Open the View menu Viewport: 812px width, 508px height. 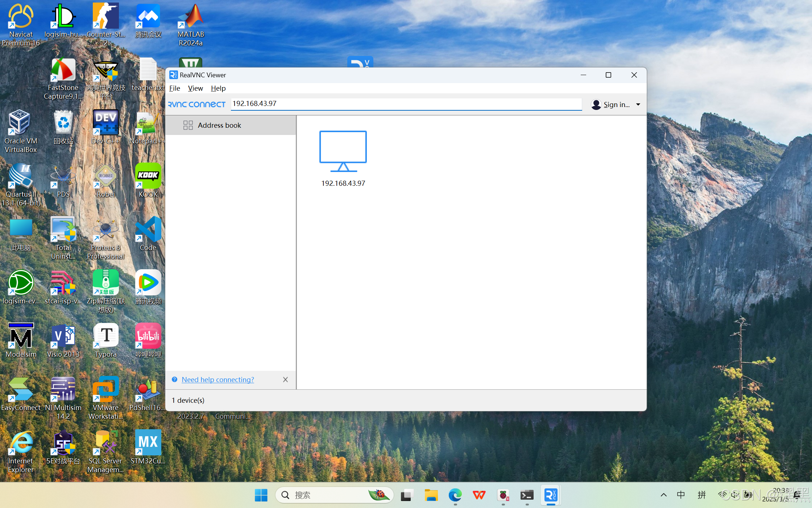point(195,88)
